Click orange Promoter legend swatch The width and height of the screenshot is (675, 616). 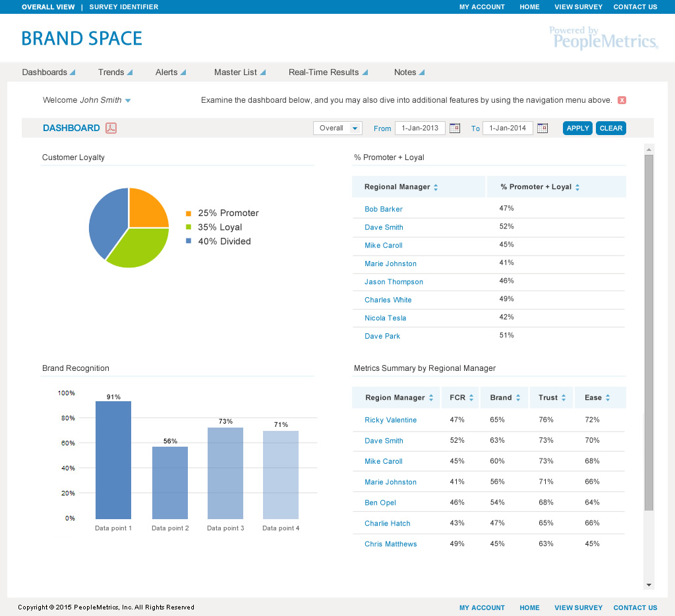click(x=188, y=213)
